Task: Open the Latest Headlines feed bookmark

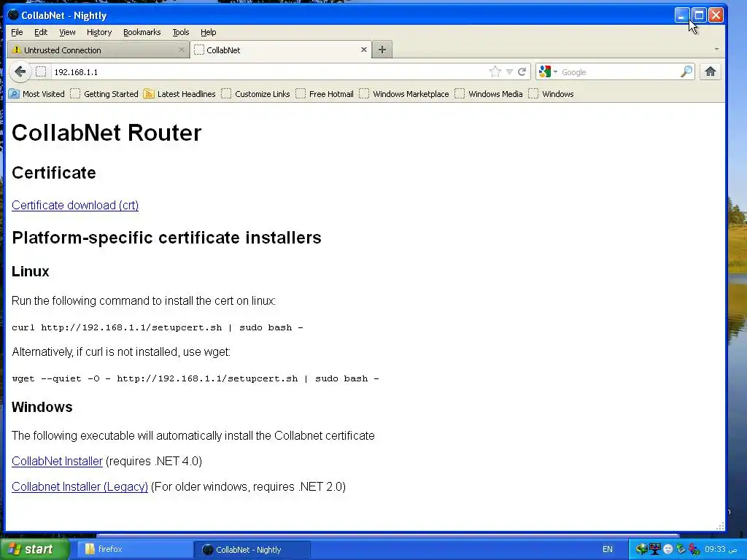Action: [x=179, y=94]
